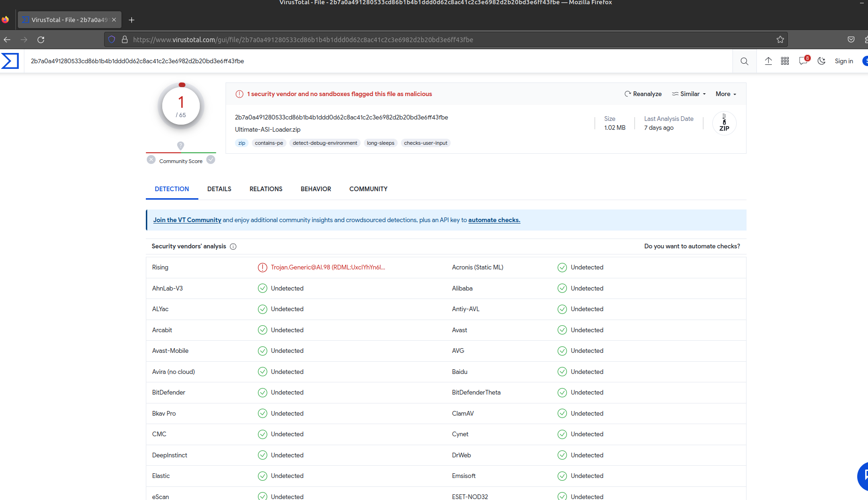Click the ZIP file type icon
The width and height of the screenshot is (868, 500).
click(x=725, y=123)
